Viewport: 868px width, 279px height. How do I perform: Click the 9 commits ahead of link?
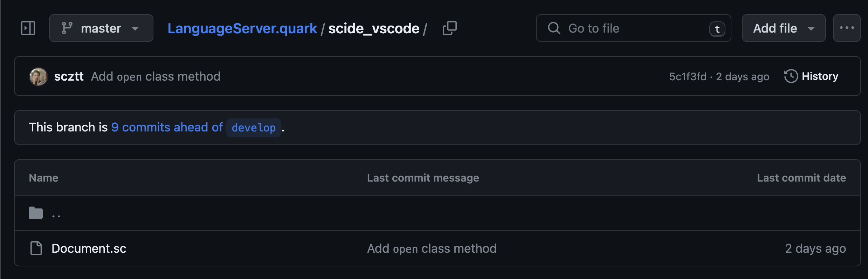coord(167,127)
